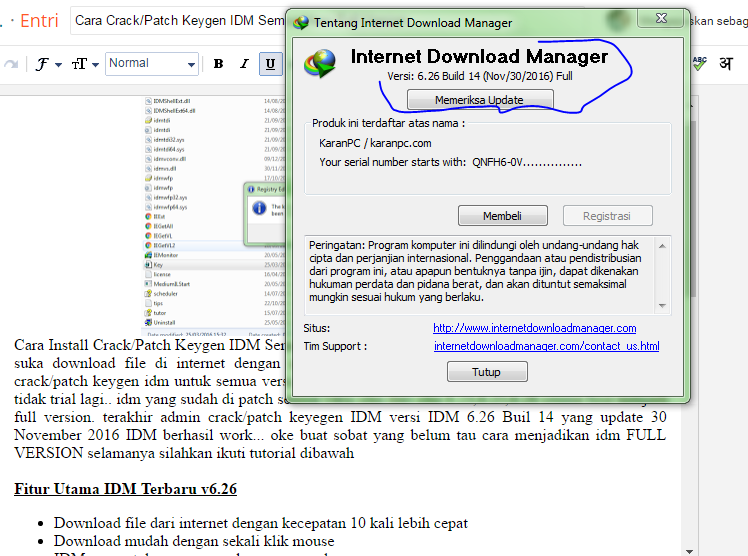The image size is (748, 556).
Task: Toggle underline formatting in the editor toolbar
Action: tap(270, 64)
